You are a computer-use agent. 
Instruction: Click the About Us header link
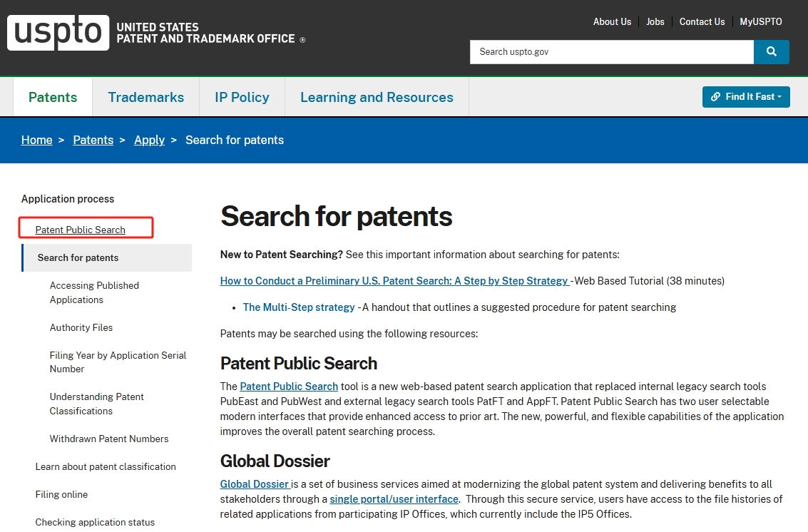coord(612,22)
